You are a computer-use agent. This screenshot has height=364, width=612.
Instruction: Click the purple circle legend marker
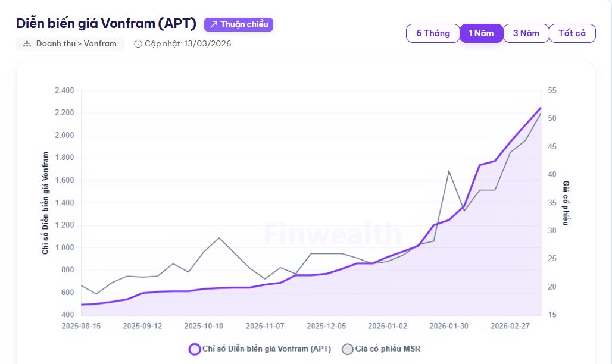point(194,349)
